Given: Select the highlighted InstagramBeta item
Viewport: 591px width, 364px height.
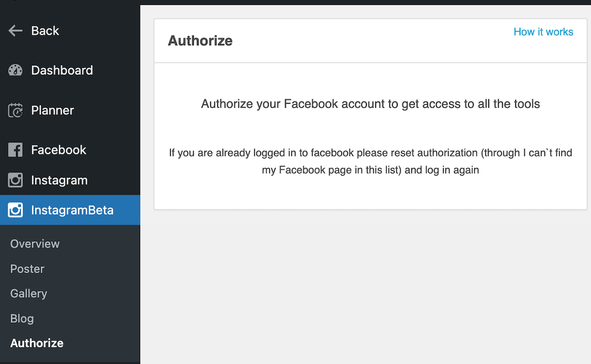Looking at the screenshot, I should click(70, 210).
